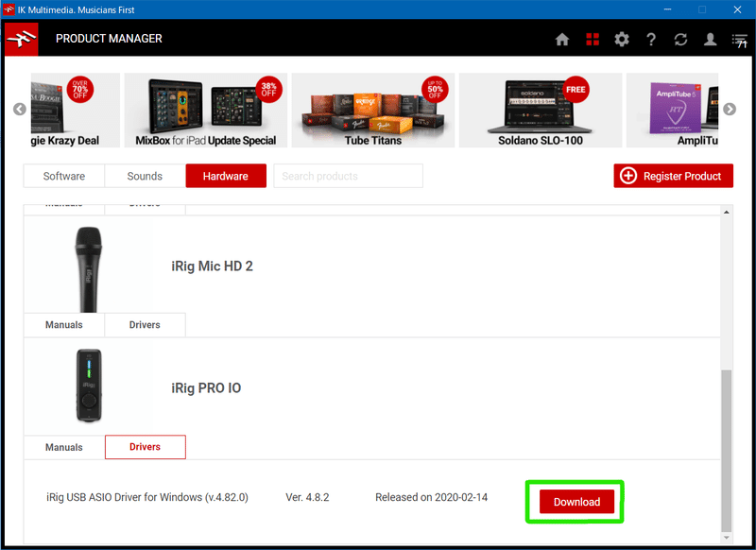Image resolution: width=756 pixels, height=550 pixels.
Task: Click the iRig USB ASIO Driver name text
Action: pos(147,497)
